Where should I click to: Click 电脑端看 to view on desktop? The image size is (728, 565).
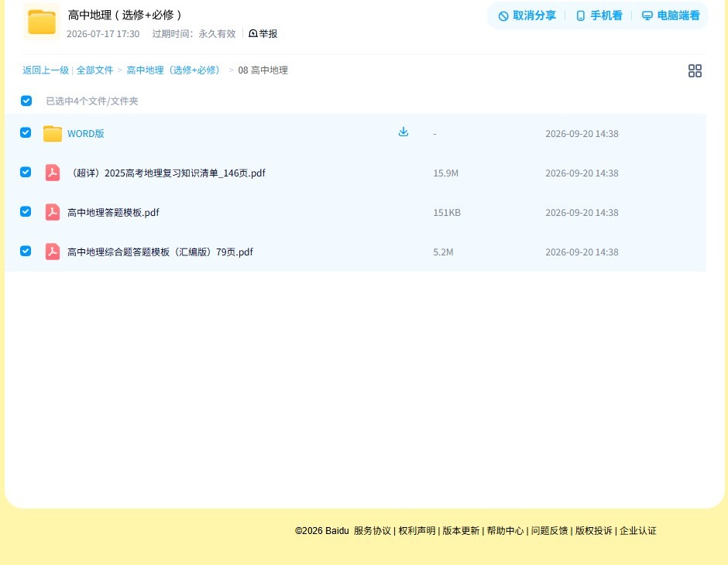[671, 15]
